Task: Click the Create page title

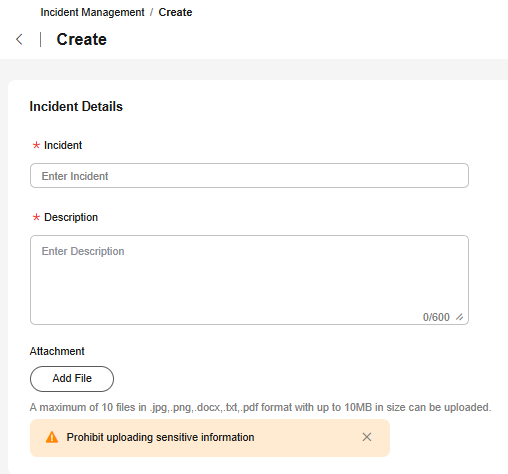Action: coord(82,39)
